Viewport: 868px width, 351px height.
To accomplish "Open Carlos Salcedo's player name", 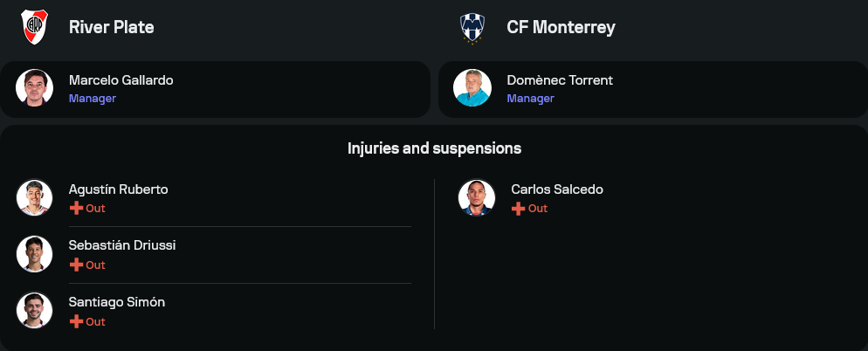I will pos(556,189).
